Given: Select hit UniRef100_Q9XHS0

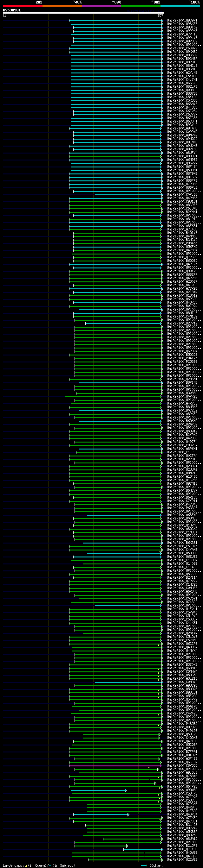Looking at the screenshot, I should pos(182,52).
